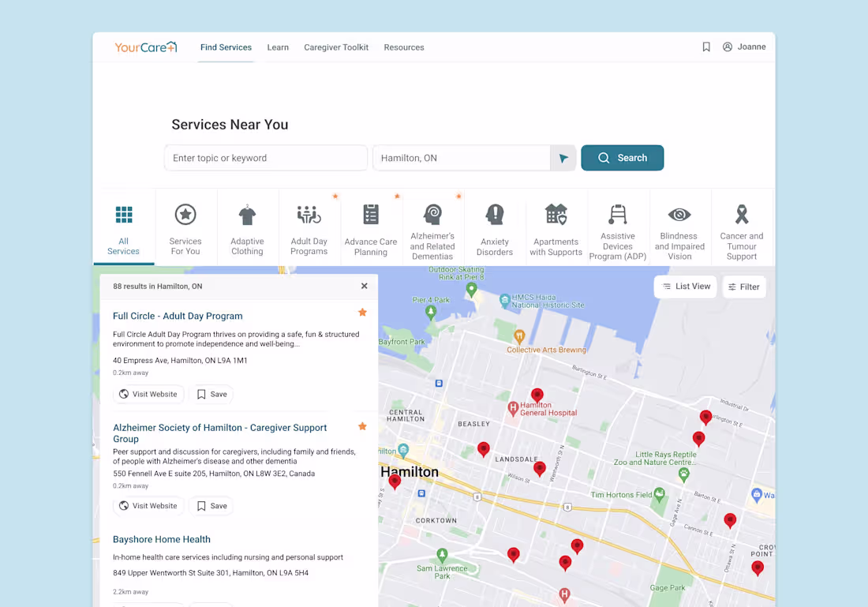Viewport: 868px width, 607px height.
Task: Select the Adaptive Clothing category icon
Action: click(247, 214)
